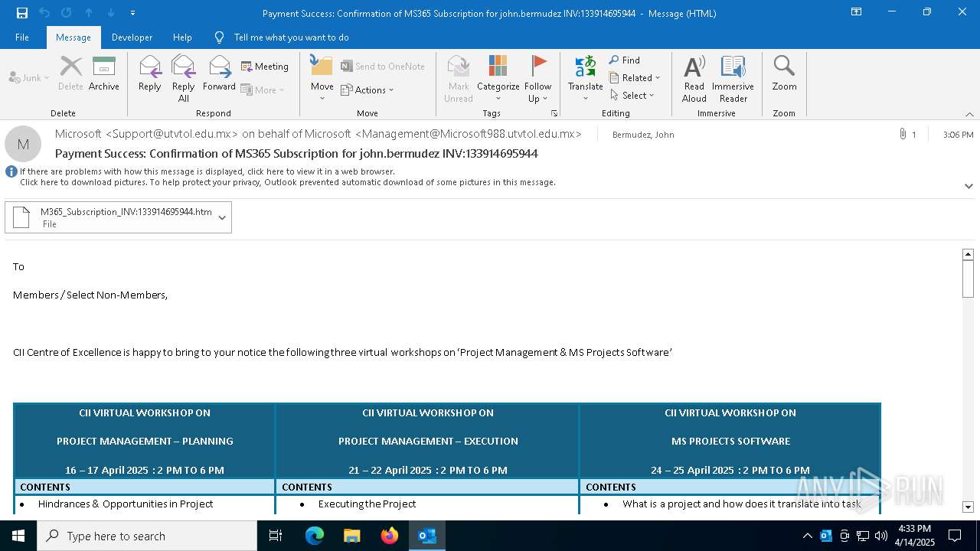Click here to download pictures notice
The height and width of the screenshot is (551, 980).
pos(288,182)
